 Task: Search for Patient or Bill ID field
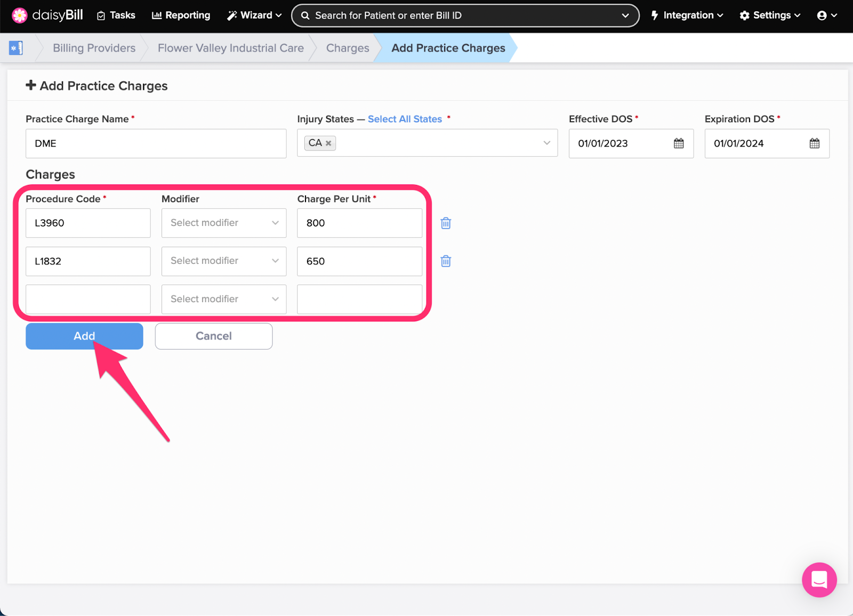[x=465, y=15]
